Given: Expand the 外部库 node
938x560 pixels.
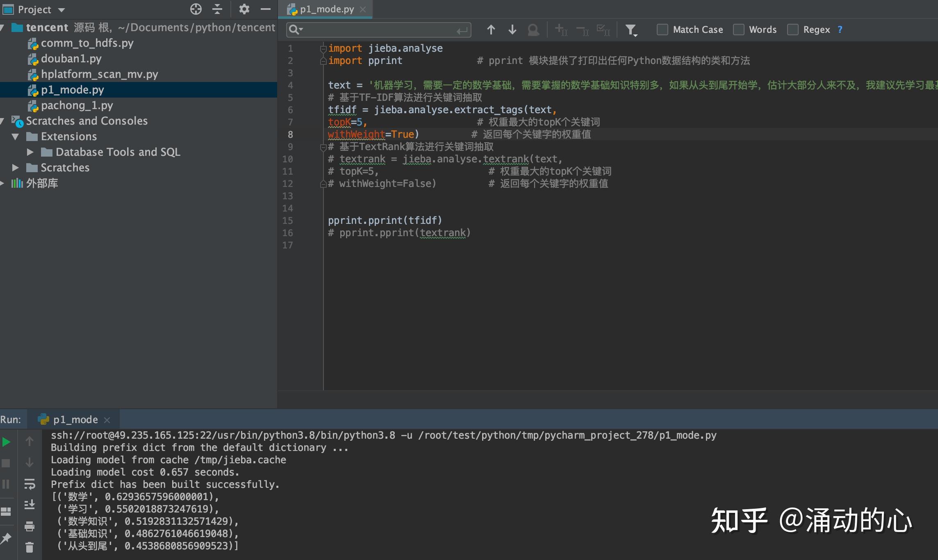Looking at the screenshot, I should (x=3, y=183).
